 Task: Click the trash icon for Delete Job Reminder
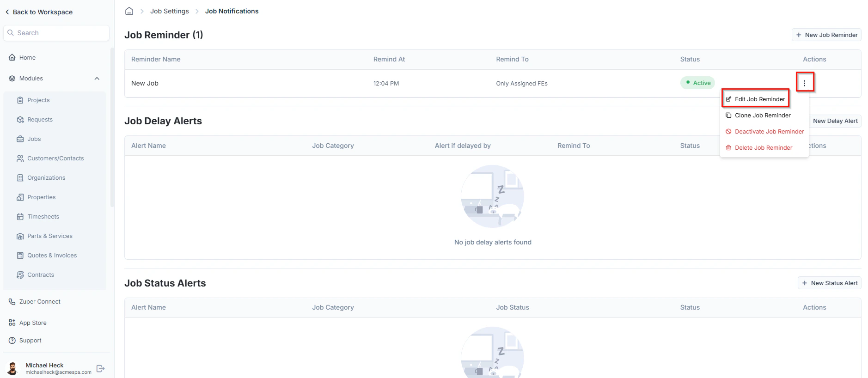728,148
